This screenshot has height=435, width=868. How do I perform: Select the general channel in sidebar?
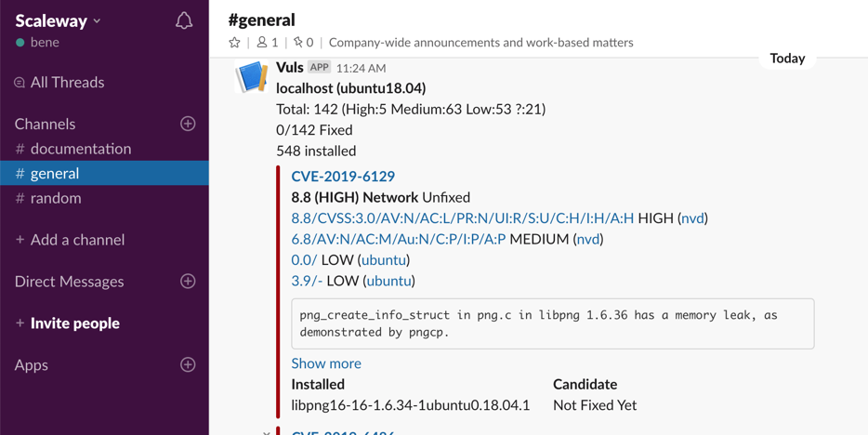point(55,173)
